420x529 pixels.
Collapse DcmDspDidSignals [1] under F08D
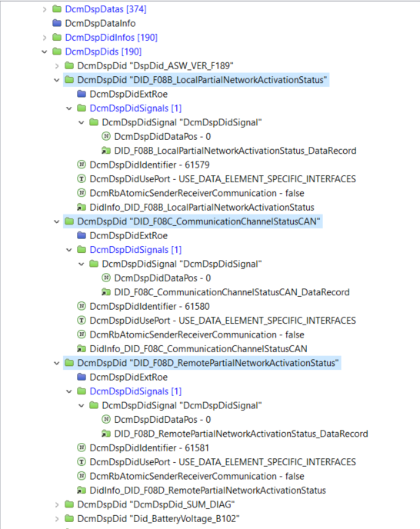pyautogui.click(x=69, y=391)
